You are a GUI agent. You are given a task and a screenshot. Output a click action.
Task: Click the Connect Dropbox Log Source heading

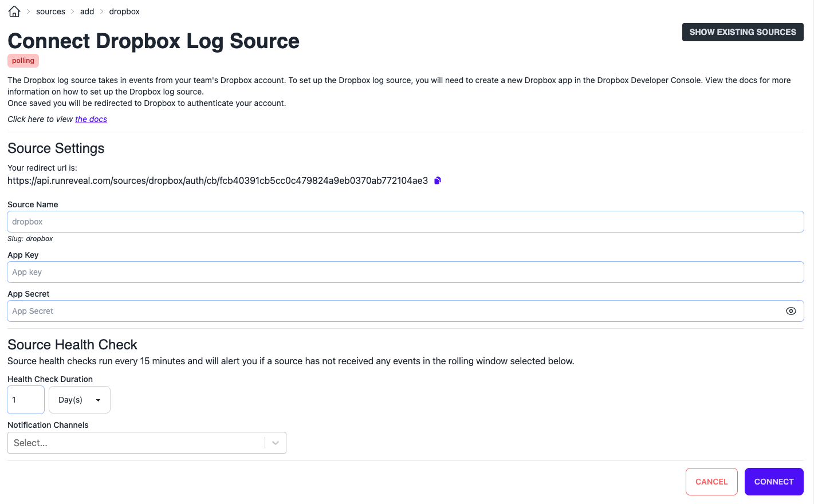(154, 41)
